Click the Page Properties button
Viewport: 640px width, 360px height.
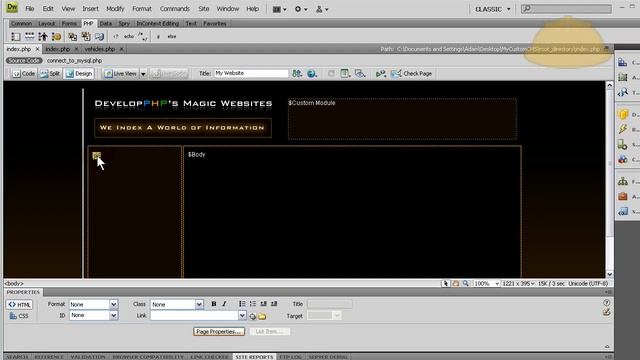pos(219,332)
